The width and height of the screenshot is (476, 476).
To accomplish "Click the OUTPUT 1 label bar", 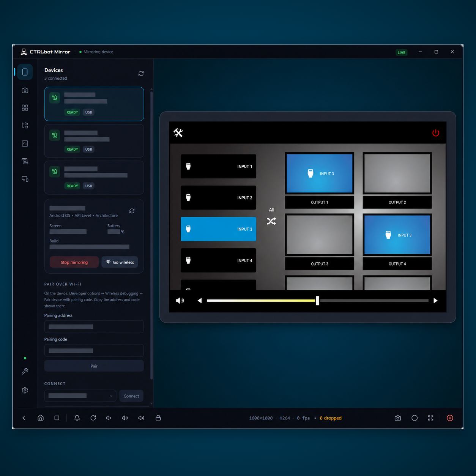I will coord(320,202).
